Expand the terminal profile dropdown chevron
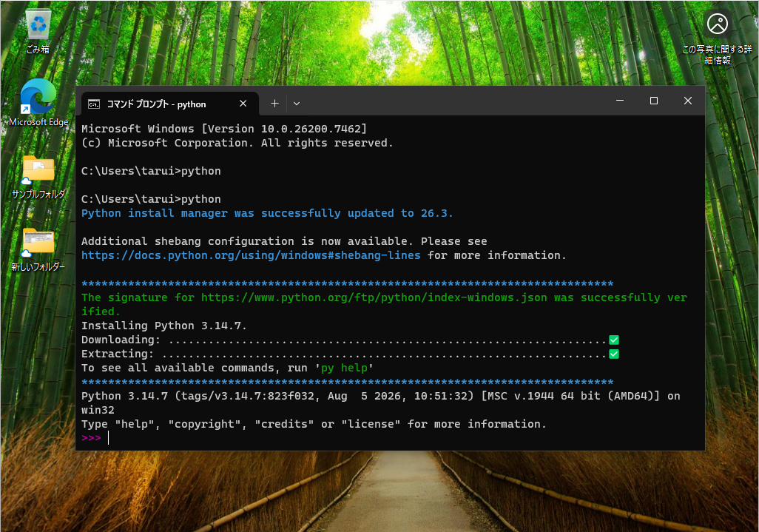This screenshot has width=759, height=532. pos(297,104)
